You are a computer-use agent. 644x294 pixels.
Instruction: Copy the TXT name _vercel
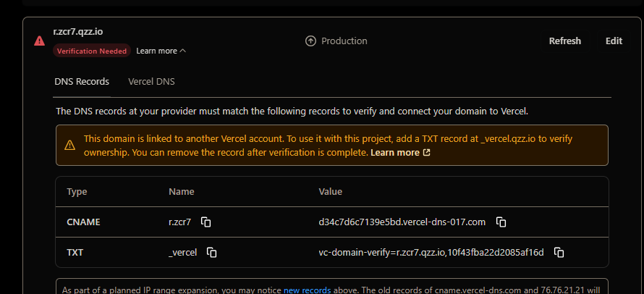(212, 253)
